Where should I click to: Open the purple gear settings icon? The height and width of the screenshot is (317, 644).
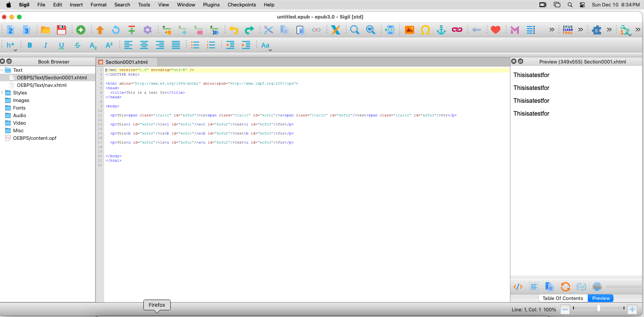(x=148, y=30)
